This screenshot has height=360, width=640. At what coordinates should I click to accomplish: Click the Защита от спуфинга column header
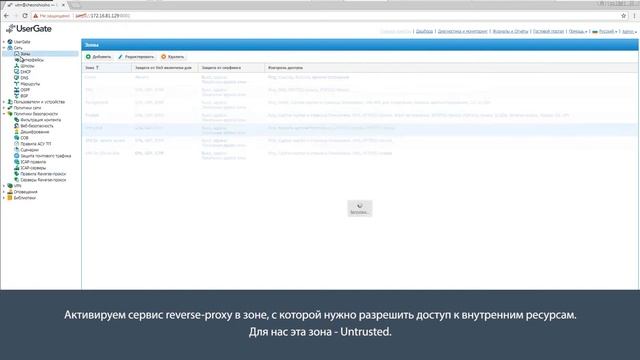[x=231, y=68]
